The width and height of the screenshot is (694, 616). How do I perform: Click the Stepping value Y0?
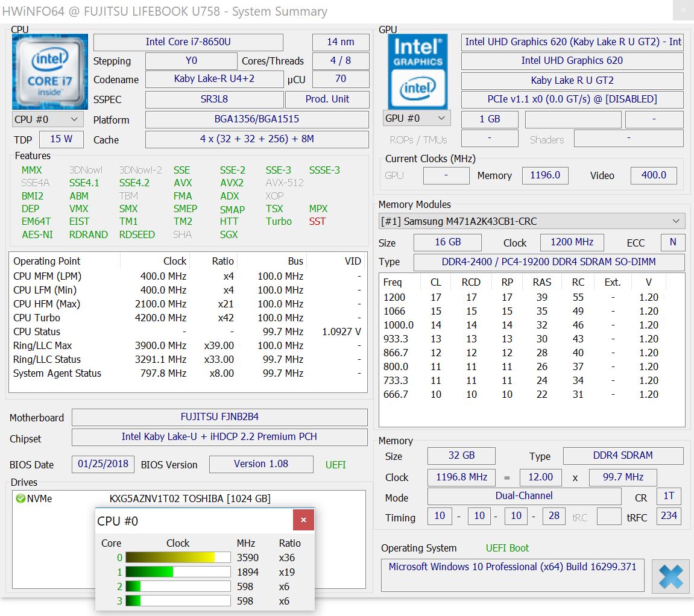click(191, 61)
